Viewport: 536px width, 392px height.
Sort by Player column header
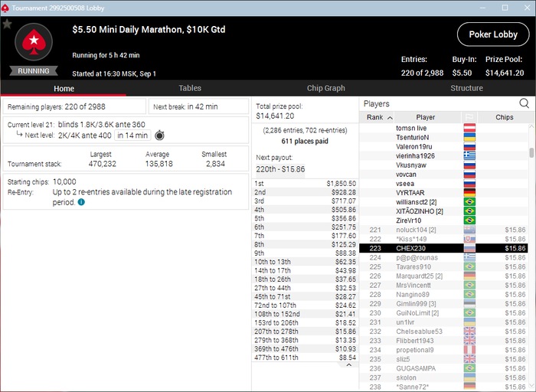coord(426,117)
